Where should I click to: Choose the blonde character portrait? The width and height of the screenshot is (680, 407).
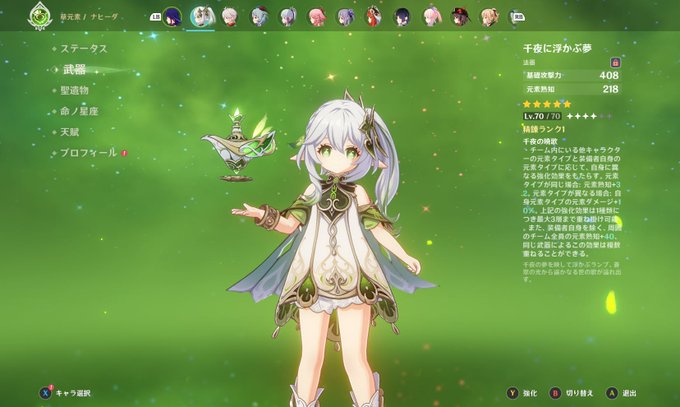[489, 17]
